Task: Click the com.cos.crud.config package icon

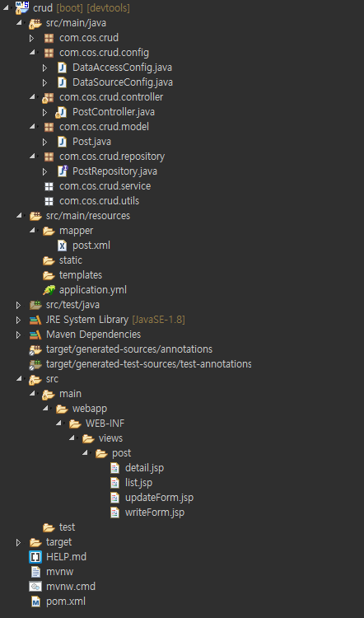Action: click(49, 53)
